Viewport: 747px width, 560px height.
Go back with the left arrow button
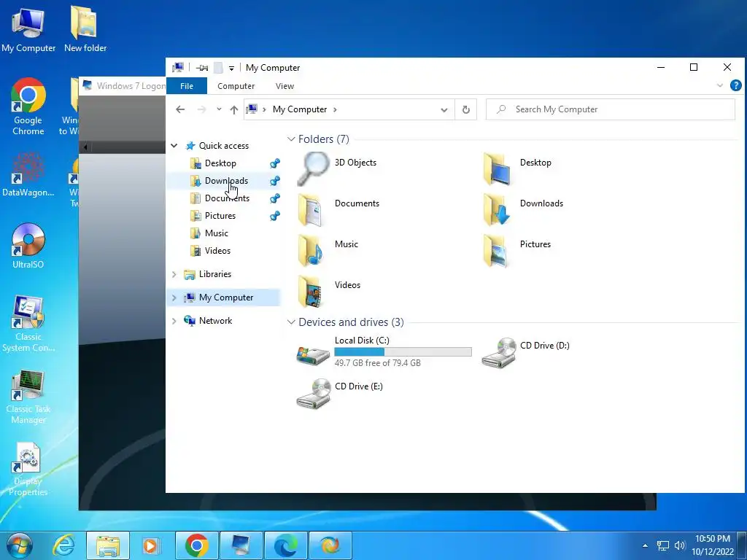(x=180, y=109)
